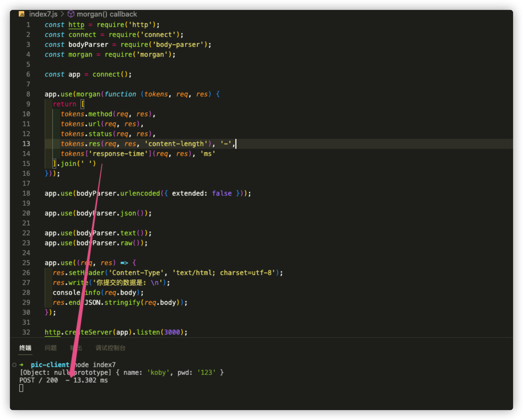Click the underlined http variable on line 1
Screen dimensions: 523x420
click(x=76, y=25)
